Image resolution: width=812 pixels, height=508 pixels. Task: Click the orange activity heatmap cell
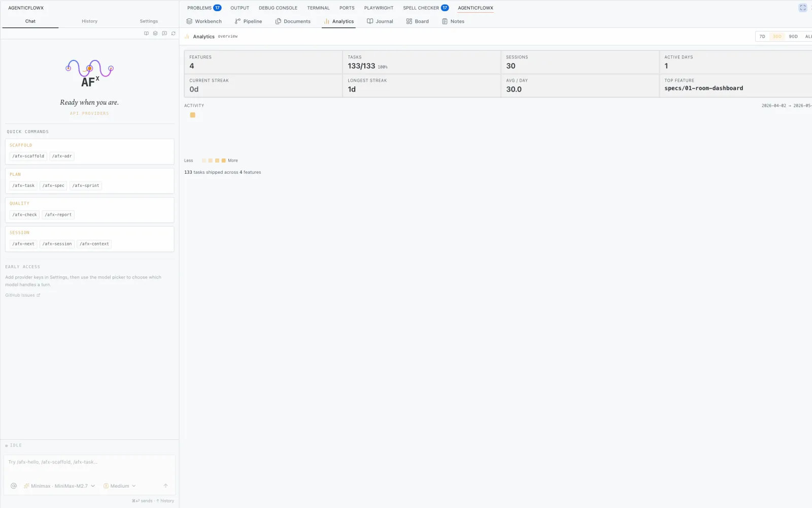pyautogui.click(x=192, y=115)
